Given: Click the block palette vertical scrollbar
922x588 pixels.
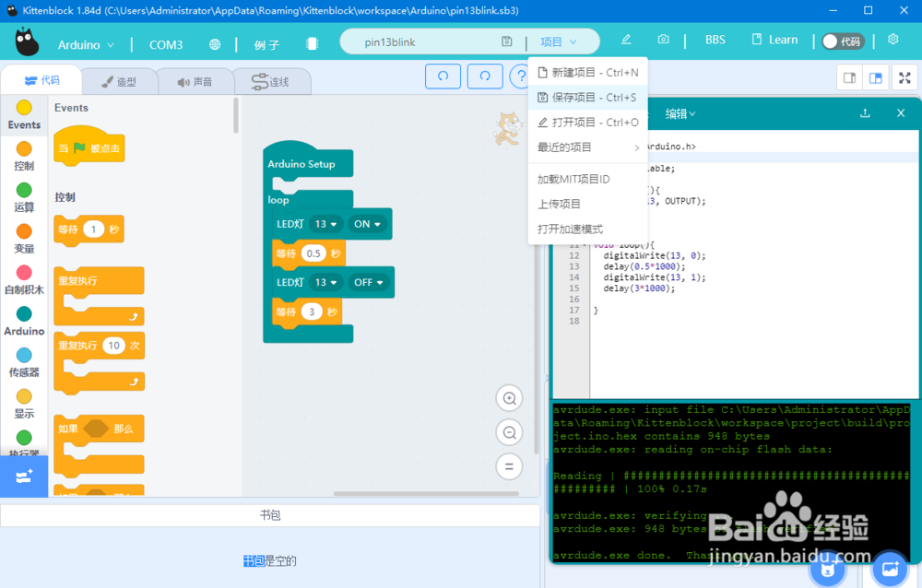Looking at the screenshot, I should pyautogui.click(x=236, y=115).
